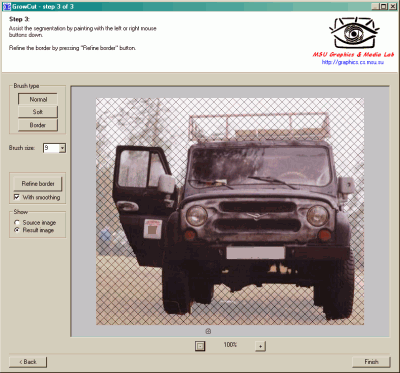Select the Result image radio option

click(16, 230)
